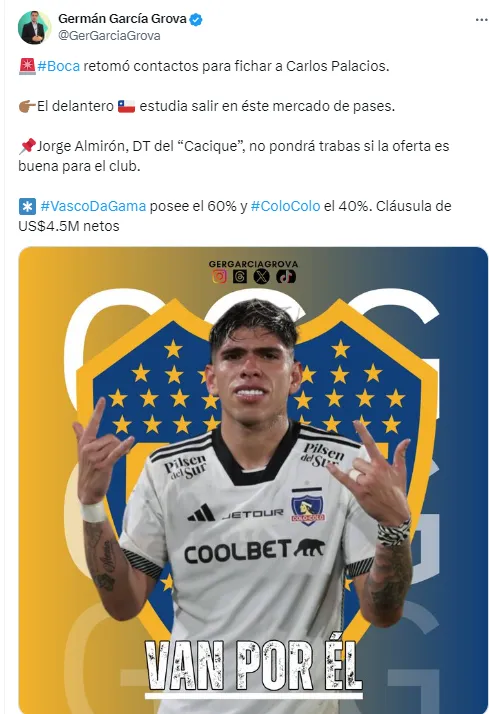
Task: Open Germán García Grova's profile avatar
Action: [x=33, y=27]
